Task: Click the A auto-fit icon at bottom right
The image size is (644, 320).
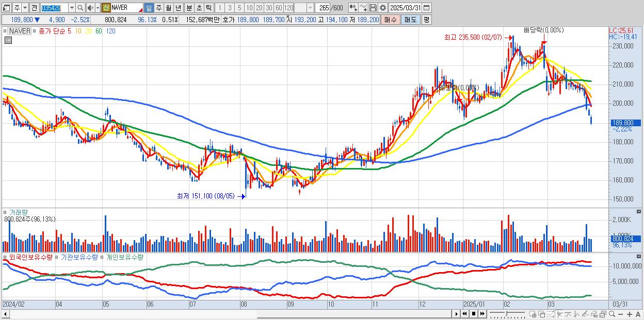Action: (x=638, y=314)
